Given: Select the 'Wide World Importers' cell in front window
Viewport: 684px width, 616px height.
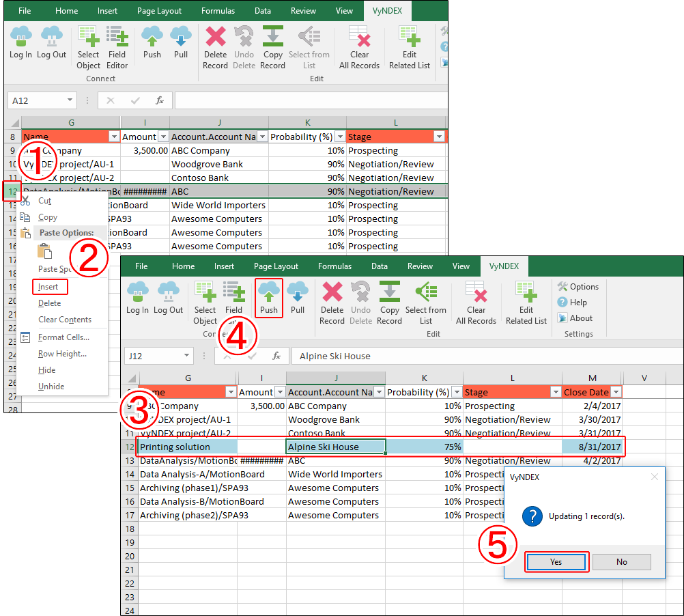Looking at the screenshot, I should (x=335, y=474).
